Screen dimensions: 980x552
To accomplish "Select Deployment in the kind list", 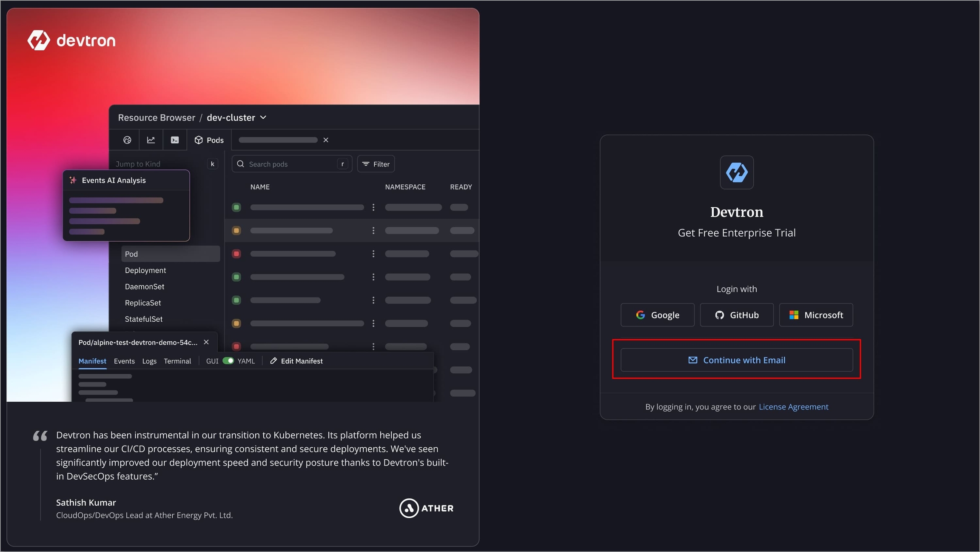I will click(145, 270).
